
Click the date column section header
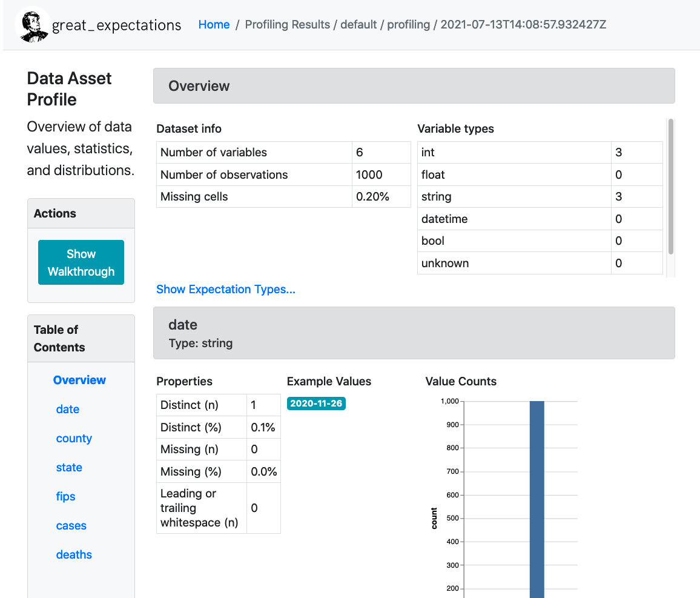(x=414, y=333)
